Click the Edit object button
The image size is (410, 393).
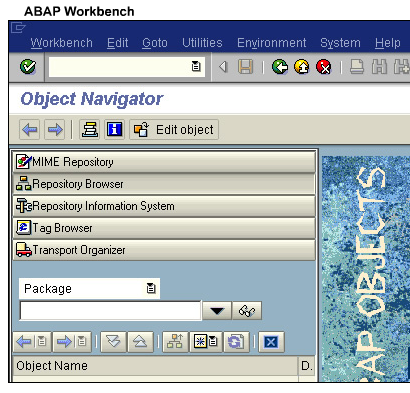174,129
